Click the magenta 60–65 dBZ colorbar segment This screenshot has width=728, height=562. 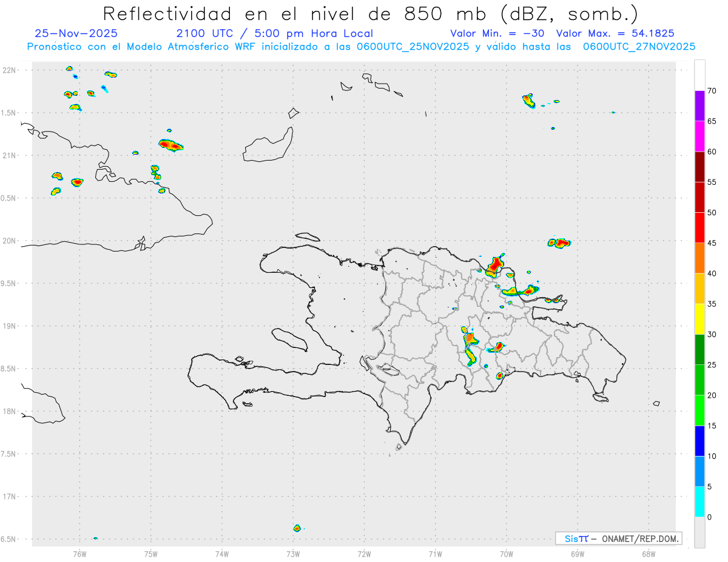click(x=699, y=136)
